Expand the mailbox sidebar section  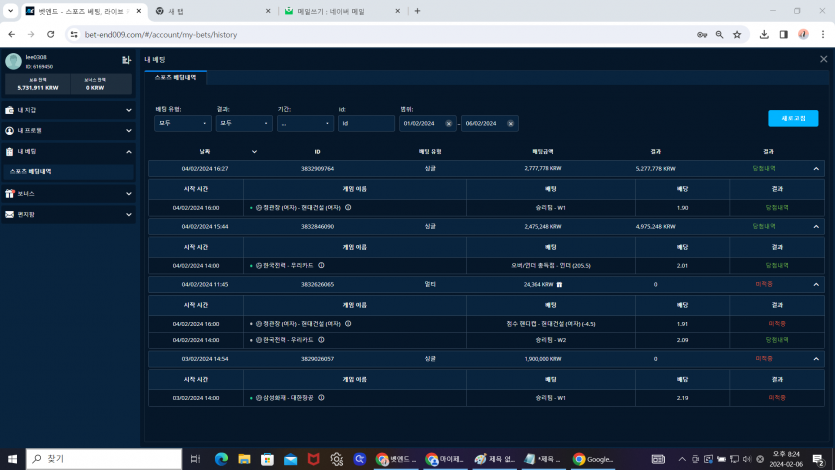[x=129, y=215]
